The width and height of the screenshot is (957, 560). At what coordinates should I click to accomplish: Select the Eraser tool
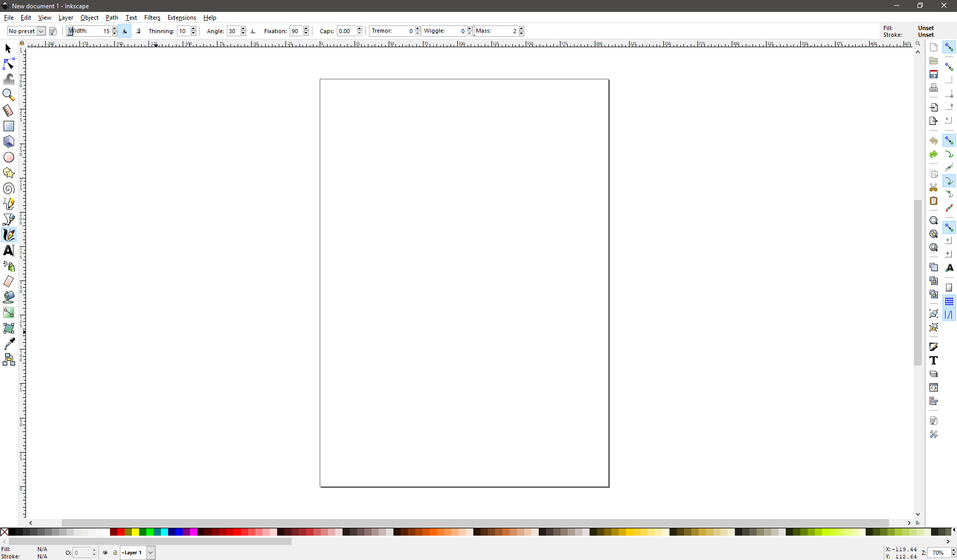(9, 282)
